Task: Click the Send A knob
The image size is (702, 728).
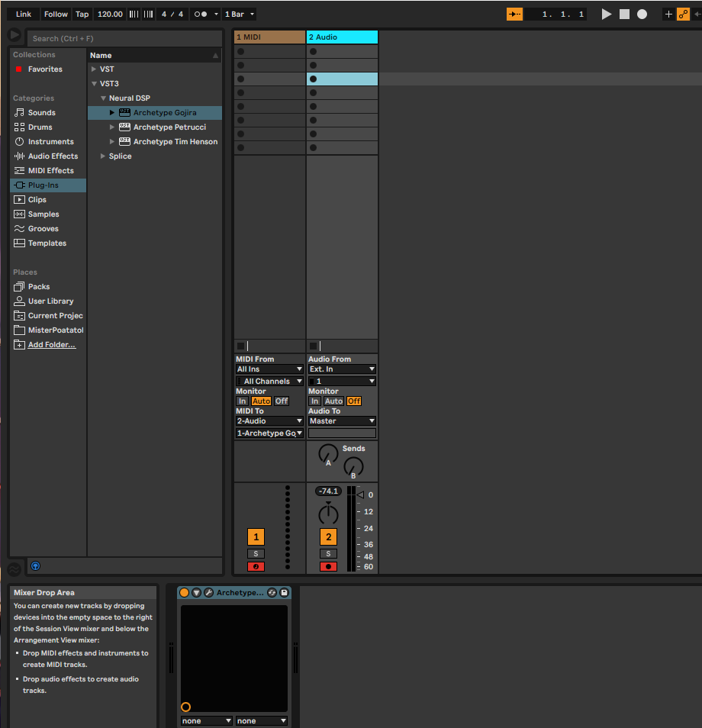Action: [328, 453]
